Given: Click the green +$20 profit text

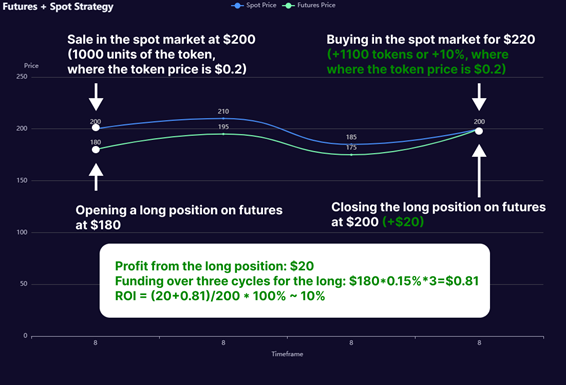Looking at the screenshot, I should [x=403, y=222].
